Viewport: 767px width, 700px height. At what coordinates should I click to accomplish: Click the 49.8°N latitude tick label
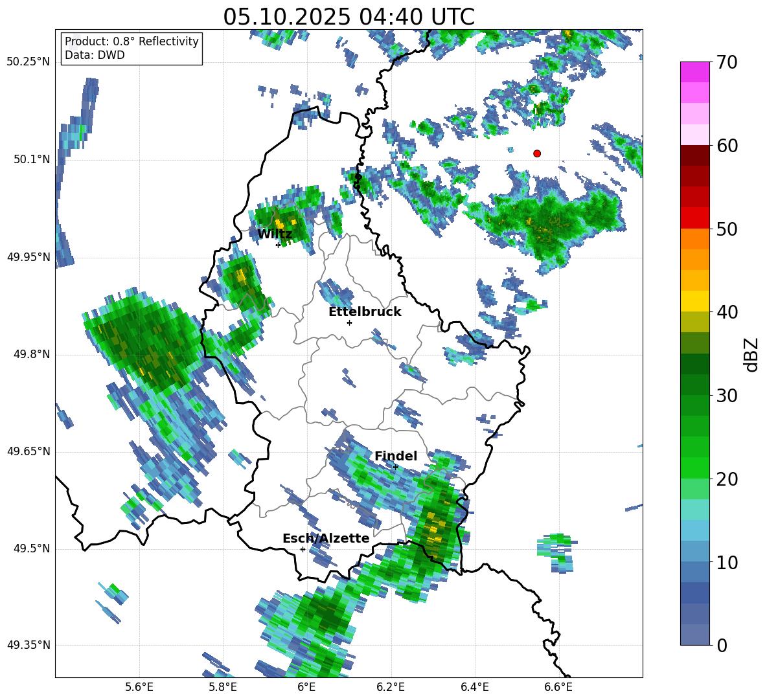click(x=32, y=354)
